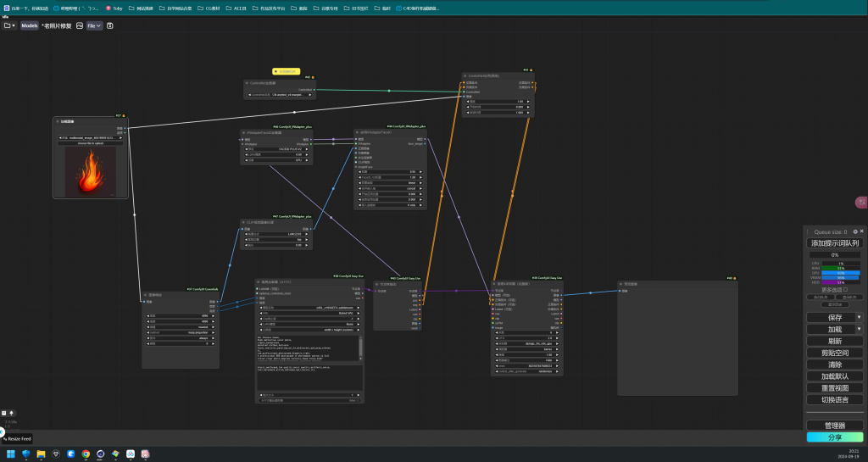Open the image gallery icon beside workflow name
This screenshot has width=868, height=462.
point(80,25)
